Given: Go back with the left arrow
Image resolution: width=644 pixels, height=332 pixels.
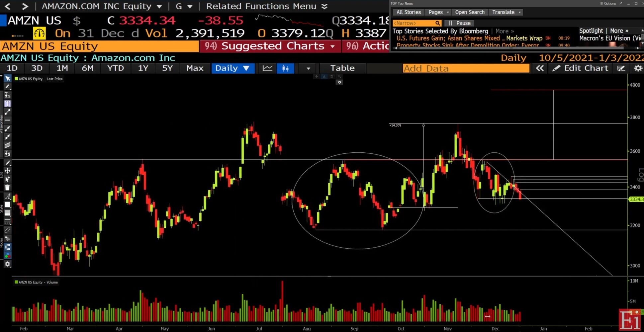Looking at the screenshot, I should [x=8, y=6].
